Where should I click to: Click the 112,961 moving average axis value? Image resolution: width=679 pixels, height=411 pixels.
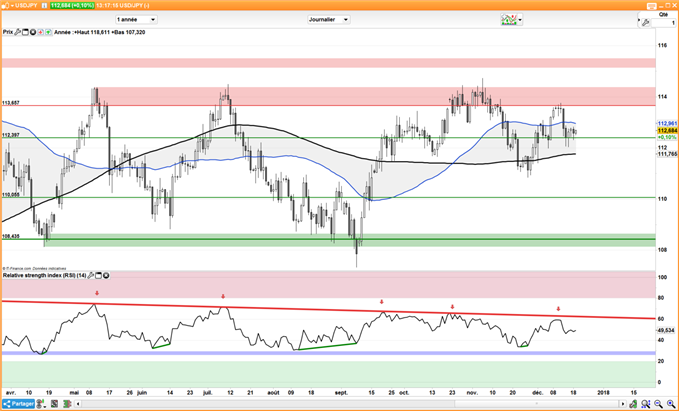667,123
